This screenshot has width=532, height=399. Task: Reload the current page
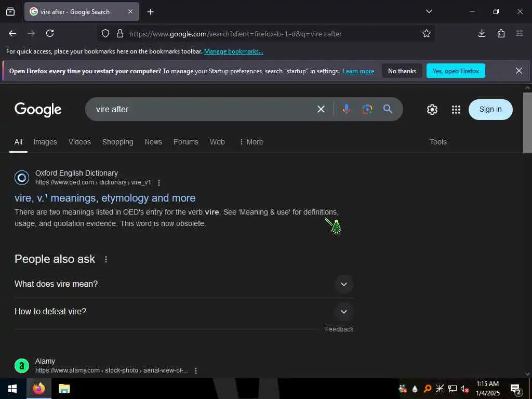click(x=50, y=33)
